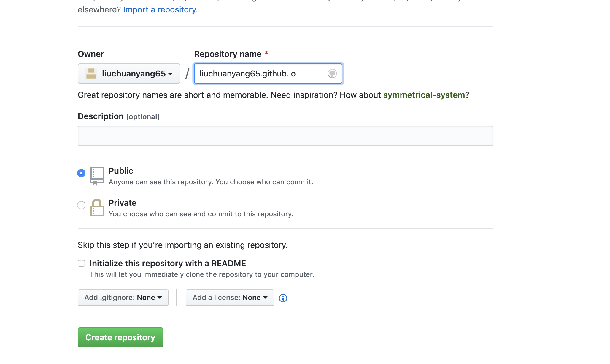Expand the Add .gitignore dropdown
Viewport: 610px width, 364px height.
(x=123, y=298)
